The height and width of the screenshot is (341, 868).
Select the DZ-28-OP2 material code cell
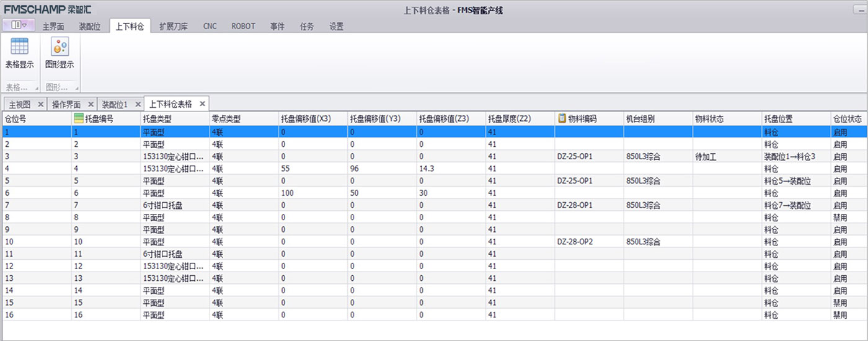[575, 242]
